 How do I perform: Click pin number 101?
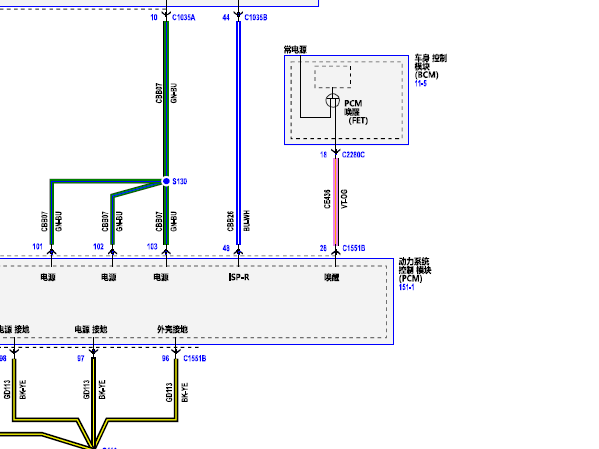click(37, 246)
